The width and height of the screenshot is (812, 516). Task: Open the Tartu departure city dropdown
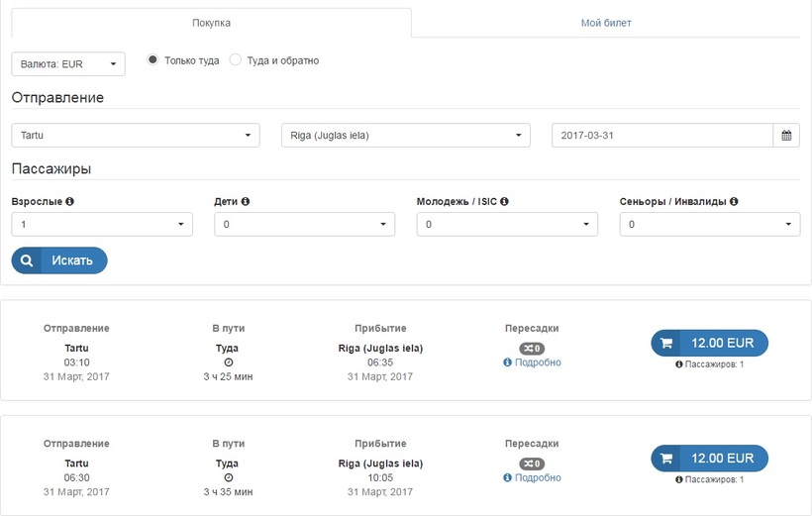(136, 136)
